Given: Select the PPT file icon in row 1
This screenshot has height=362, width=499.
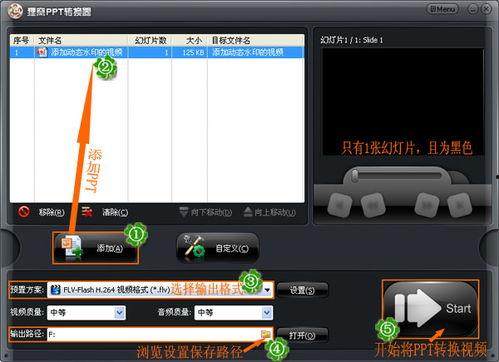Looking at the screenshot, I should point(42,52).
